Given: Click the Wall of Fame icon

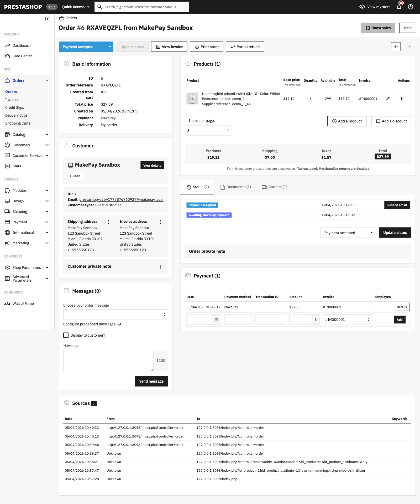Looking at the screenshot, I should click(x=7, y=304).
